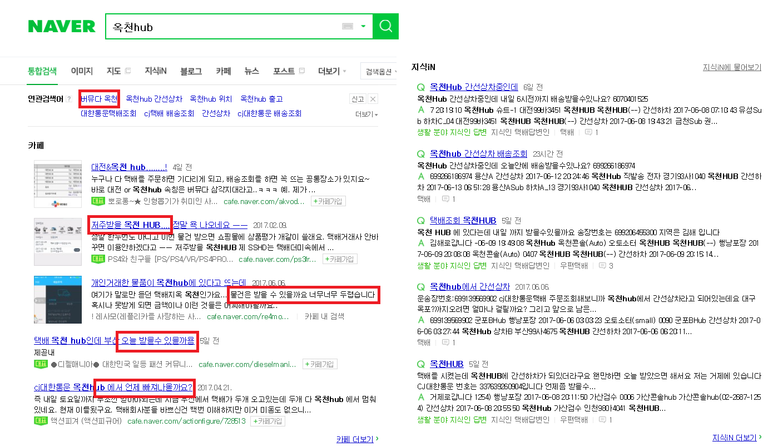768x447 pixels.
Task: Switch to the 블로그 tab
Action: pyautogui.click(x=191, y=71)
